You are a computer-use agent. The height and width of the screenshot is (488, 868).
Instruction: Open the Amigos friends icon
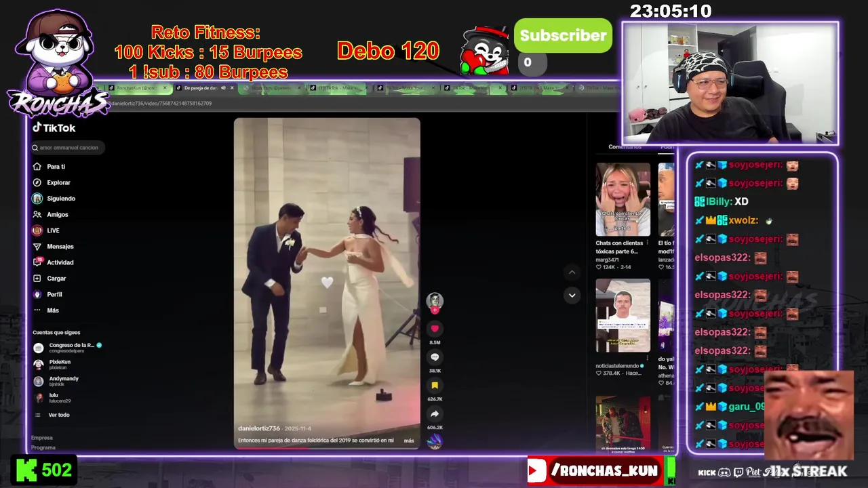click(37, 214)
